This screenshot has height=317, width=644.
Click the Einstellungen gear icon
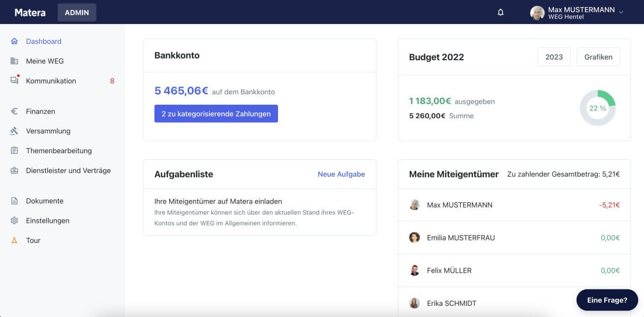pyautogui.click(x=15, y=220)
